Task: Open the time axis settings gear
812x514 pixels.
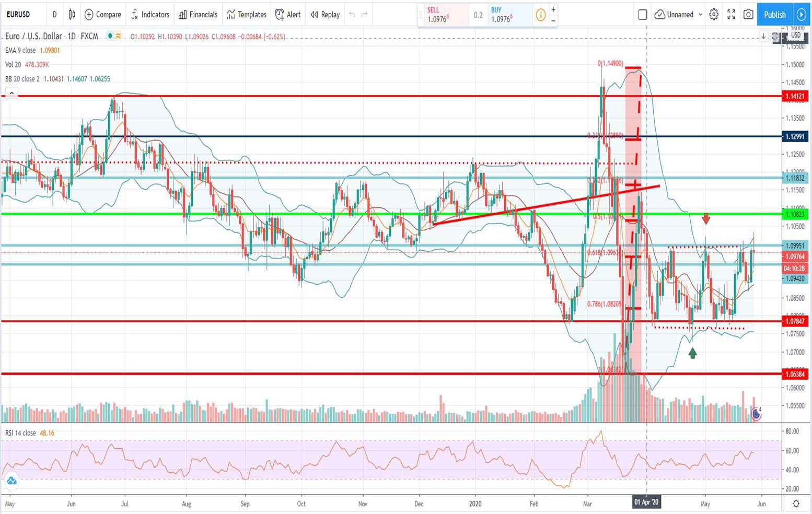Action: tap(796, 504)
